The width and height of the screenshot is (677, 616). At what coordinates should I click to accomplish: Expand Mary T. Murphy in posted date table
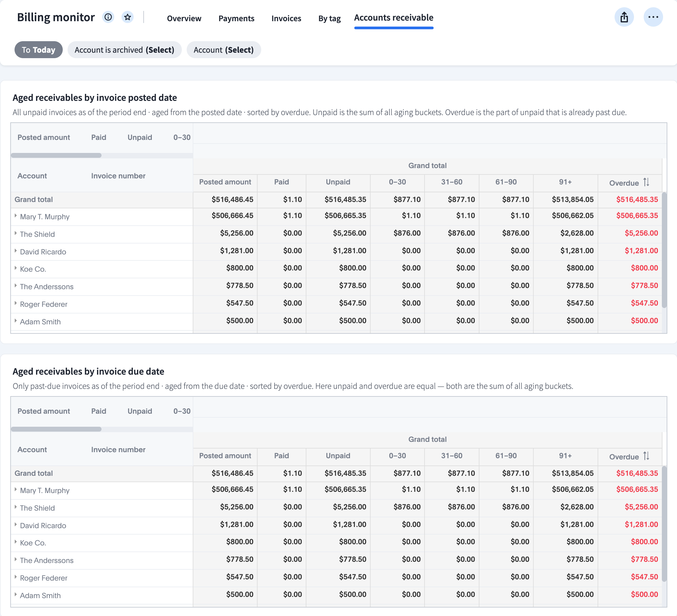click(x=16, y=216)
